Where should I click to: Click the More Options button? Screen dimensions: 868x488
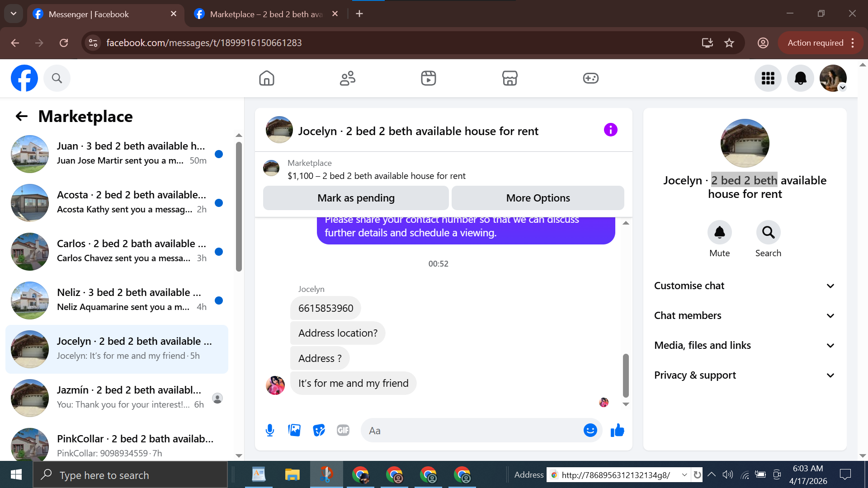538,198
